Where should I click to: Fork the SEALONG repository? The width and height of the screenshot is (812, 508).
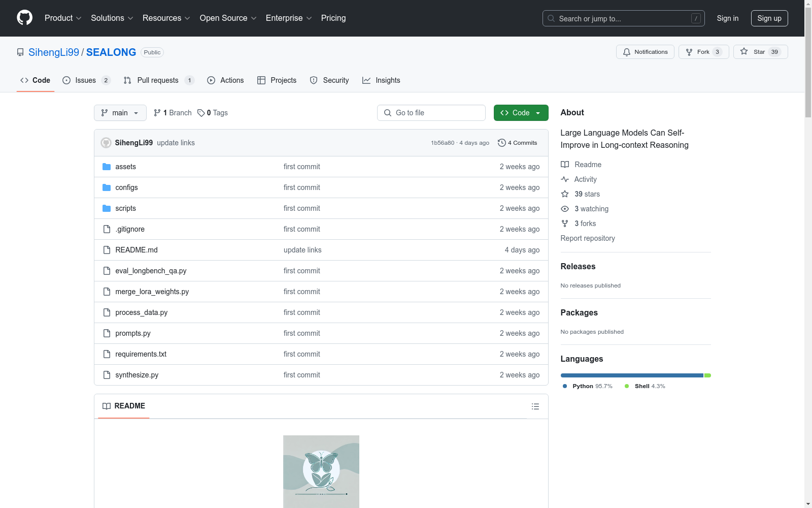click(x=703, y=52)
